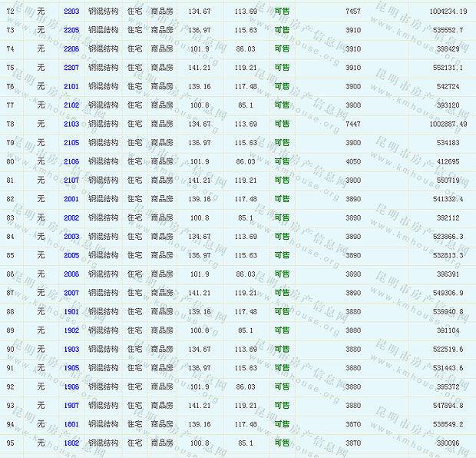
Task: View room 2103 details link
Action: (71, 124)
